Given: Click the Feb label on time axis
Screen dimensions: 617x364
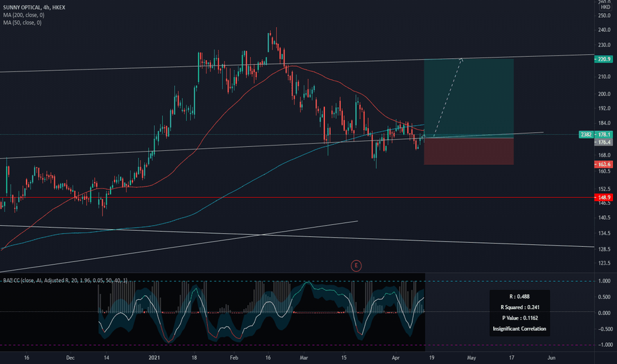Looking at the screenshot, I should click(x=234, y=357).
